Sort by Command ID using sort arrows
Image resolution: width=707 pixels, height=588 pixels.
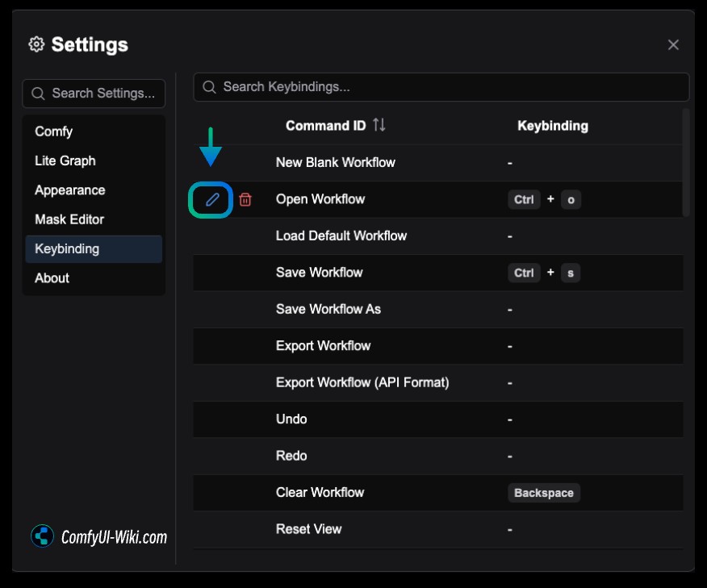pyautogui.click(x=379, y=125)
